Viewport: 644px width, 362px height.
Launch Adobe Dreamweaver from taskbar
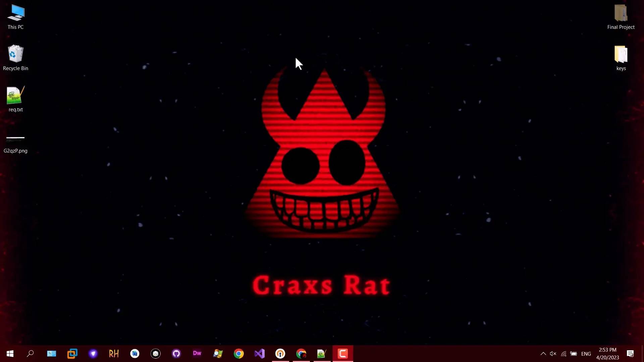[x=197, y=354]
